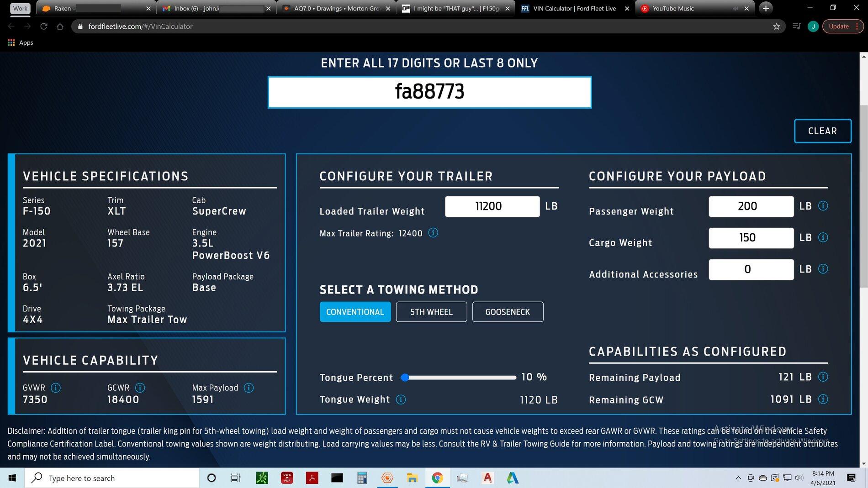
Task: Click the CLEAR button
Action: coord(822,131)
